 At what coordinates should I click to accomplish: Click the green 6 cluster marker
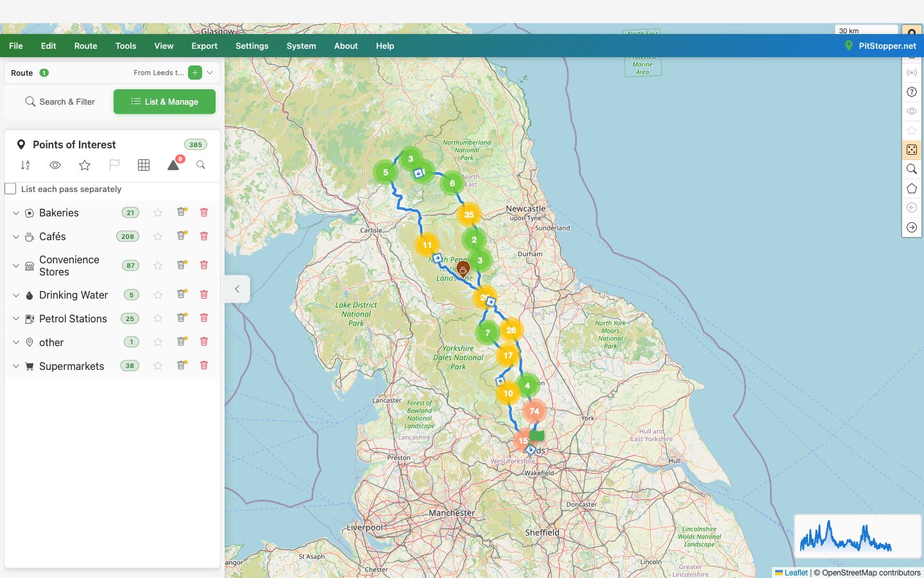(452, 183)
